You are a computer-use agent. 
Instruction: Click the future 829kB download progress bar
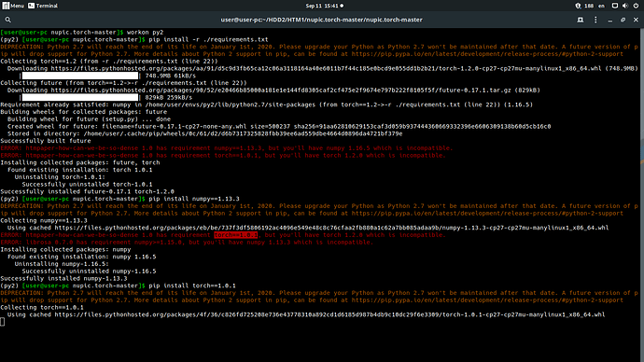click(80, 97)
